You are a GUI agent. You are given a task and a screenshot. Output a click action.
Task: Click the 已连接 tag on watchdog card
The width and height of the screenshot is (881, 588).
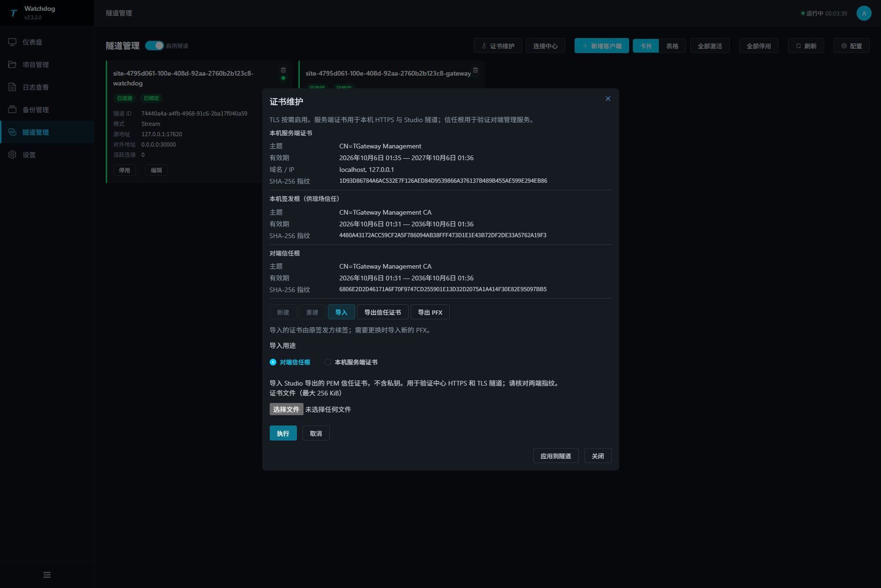pyautogui.click(x=125, y=98)
